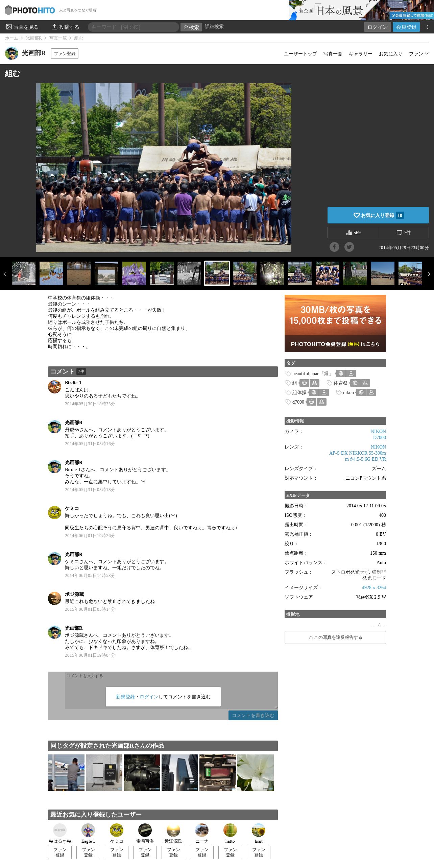Click ファン登録 under 雷鳴写洛
The width and height of the screenshot is (434, 868).
coord(145,852)
